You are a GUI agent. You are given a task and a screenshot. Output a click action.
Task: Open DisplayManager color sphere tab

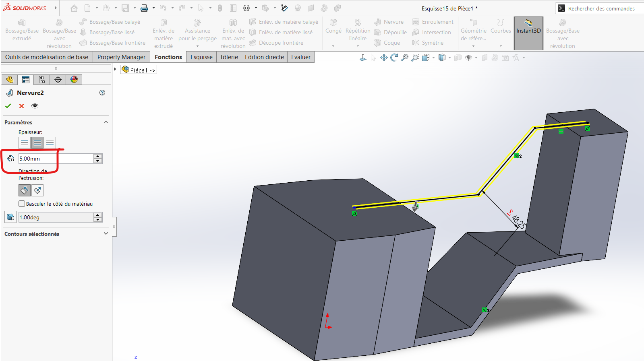(x=74, y=80)
